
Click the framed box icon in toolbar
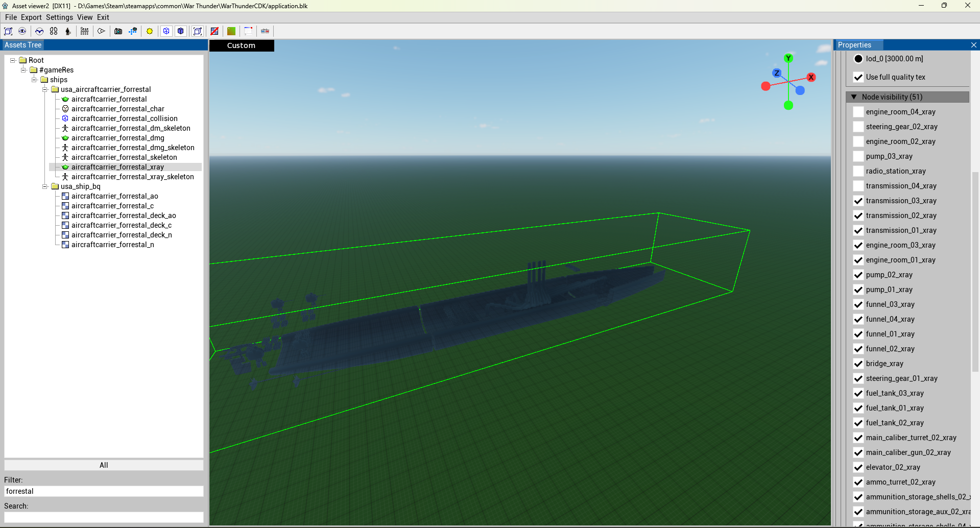point(198,31)
